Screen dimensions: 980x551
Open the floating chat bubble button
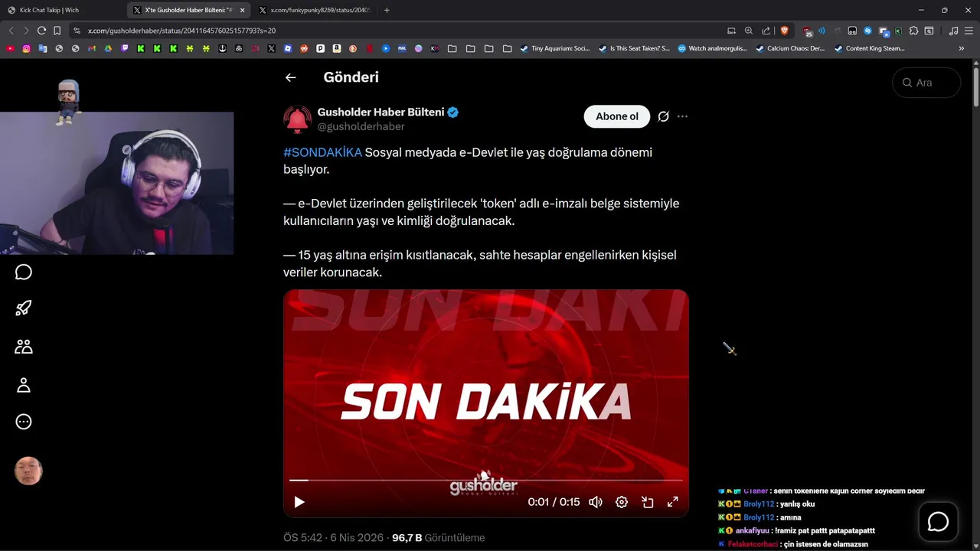[938, 522]
